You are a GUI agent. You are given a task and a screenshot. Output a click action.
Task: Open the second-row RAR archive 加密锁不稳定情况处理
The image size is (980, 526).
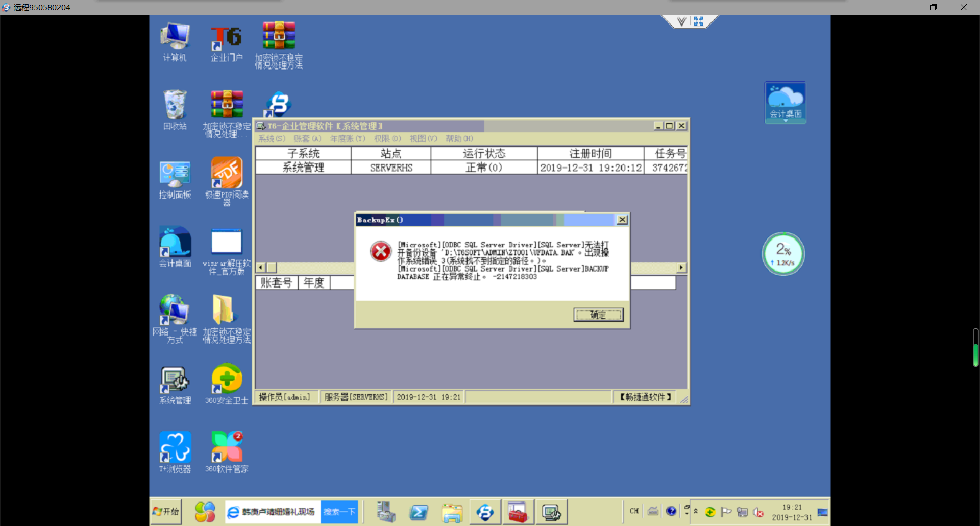(227, 113)
